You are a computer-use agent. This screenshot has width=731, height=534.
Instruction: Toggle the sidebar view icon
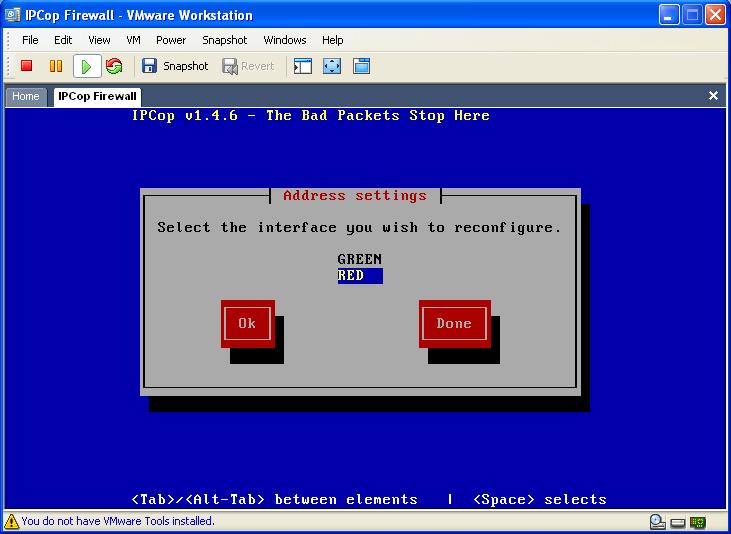pyautogui.click(x=303, y=66)
